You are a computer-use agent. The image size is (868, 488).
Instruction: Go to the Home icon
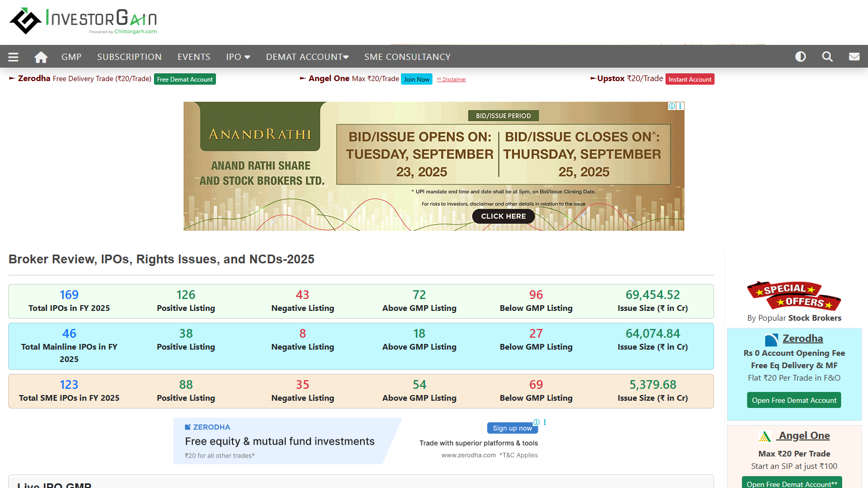coord(41,57)
